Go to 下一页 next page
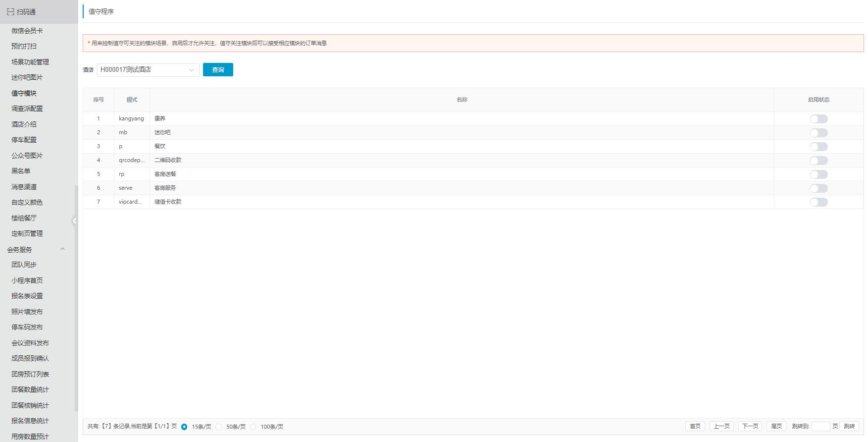 point(750,426)
